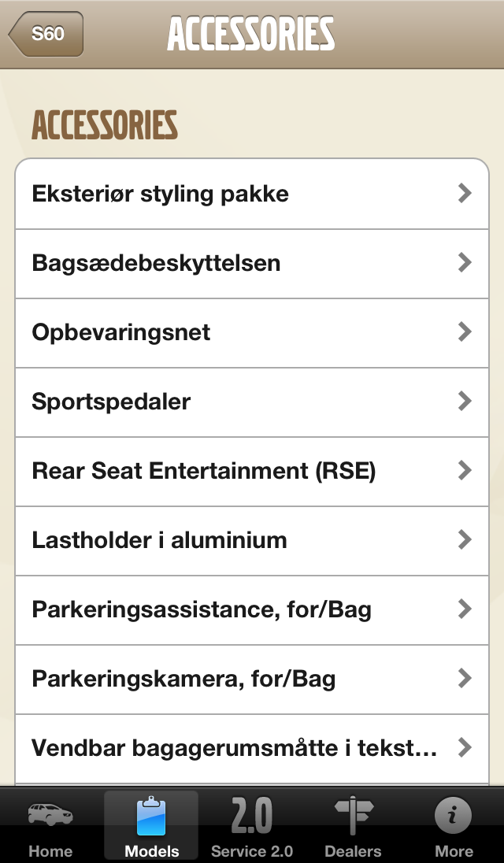Select the Models clipboard icon
The height and width of the screenshot is (863, 504).
151,816
